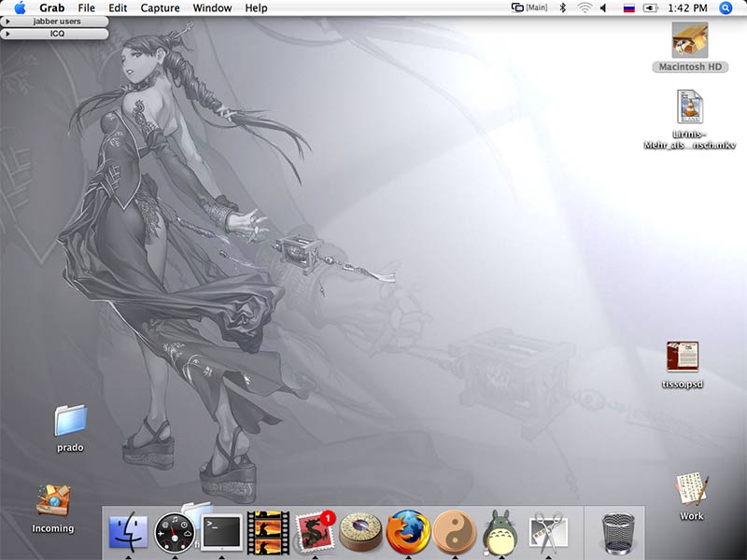Open the volume control in menu bar

point(603,7)
